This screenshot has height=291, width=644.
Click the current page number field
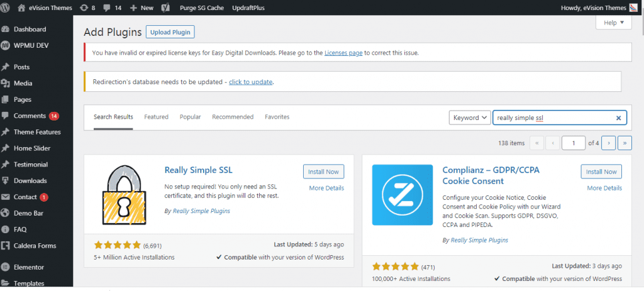574,143
